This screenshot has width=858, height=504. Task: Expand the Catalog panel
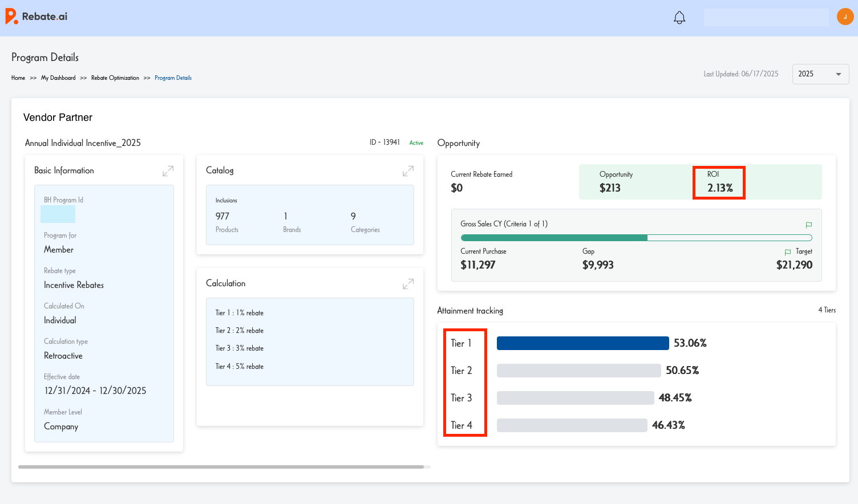click(x=408, y=171)
